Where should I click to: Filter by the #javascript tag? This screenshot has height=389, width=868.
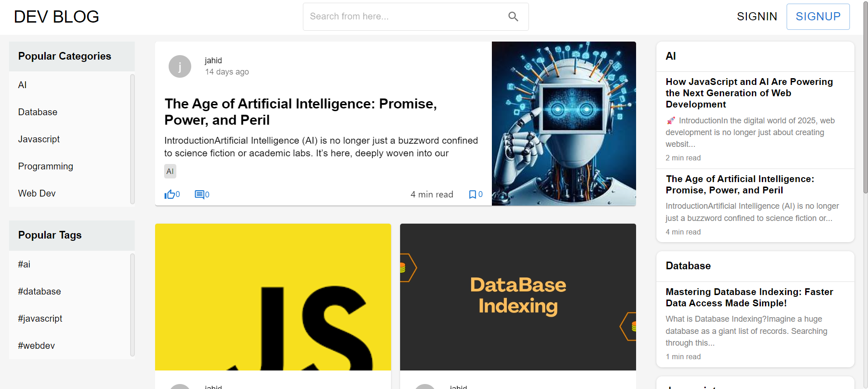coord(40,319)
